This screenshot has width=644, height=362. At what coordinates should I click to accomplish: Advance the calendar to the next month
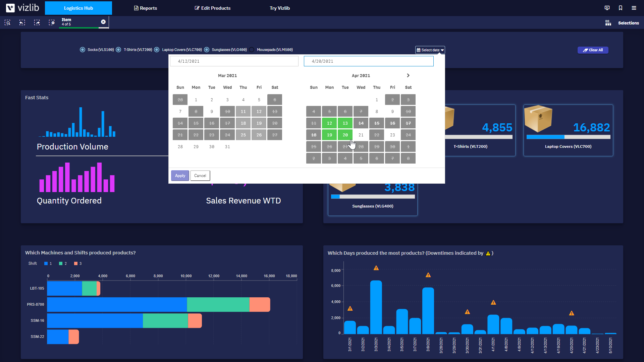[x=408, y=75]
